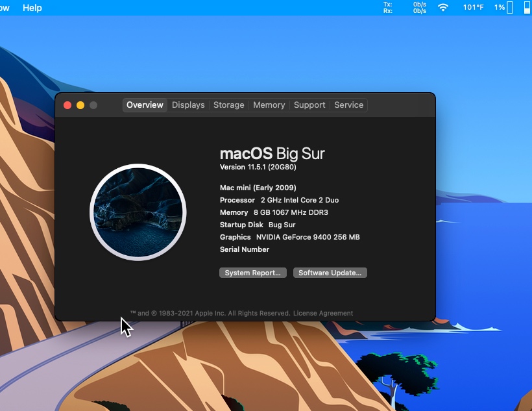This screenshot has height=411, width=532.
Task: Click the Memory 8 GB 1067 MHz DDR3 line
Action: pyautogui.click(x=274, y=212)
